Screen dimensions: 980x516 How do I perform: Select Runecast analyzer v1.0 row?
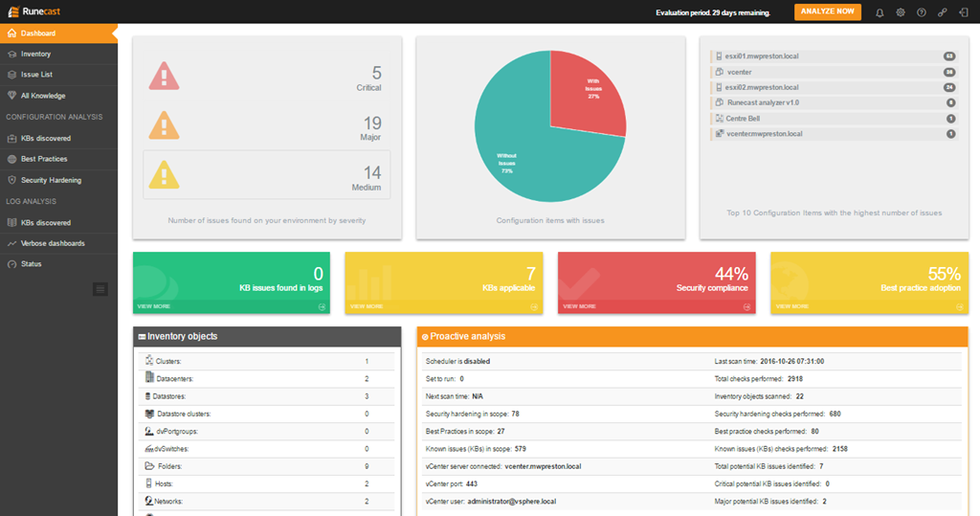pyautogui.click(x=834, y=102)
